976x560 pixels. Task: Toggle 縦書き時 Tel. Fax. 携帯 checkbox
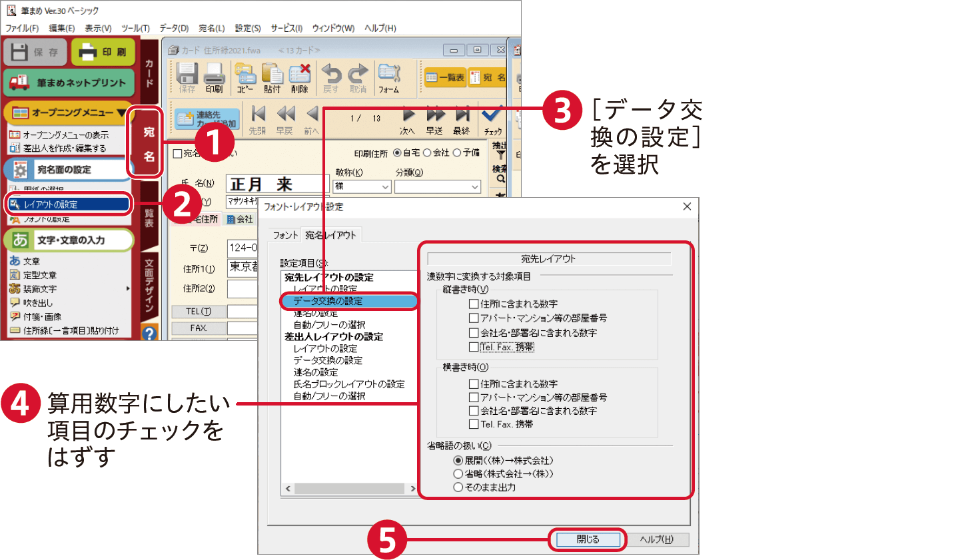[x=474, y=347]
